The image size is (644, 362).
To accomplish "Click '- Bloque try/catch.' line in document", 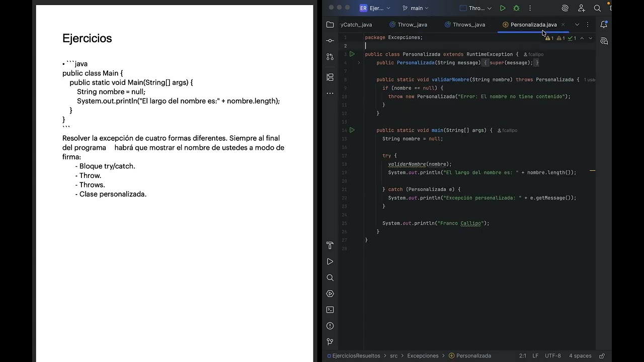I will click(x=105, y=166).
